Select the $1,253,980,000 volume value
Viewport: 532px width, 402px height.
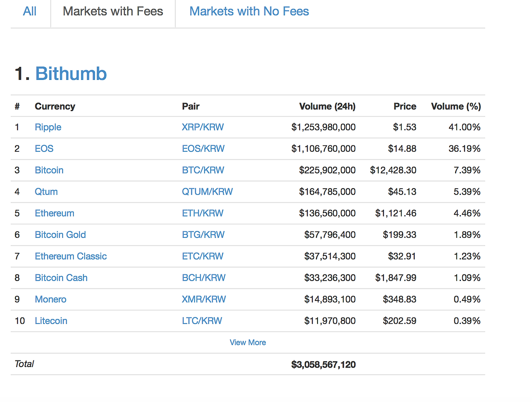[x=323, y=127]
